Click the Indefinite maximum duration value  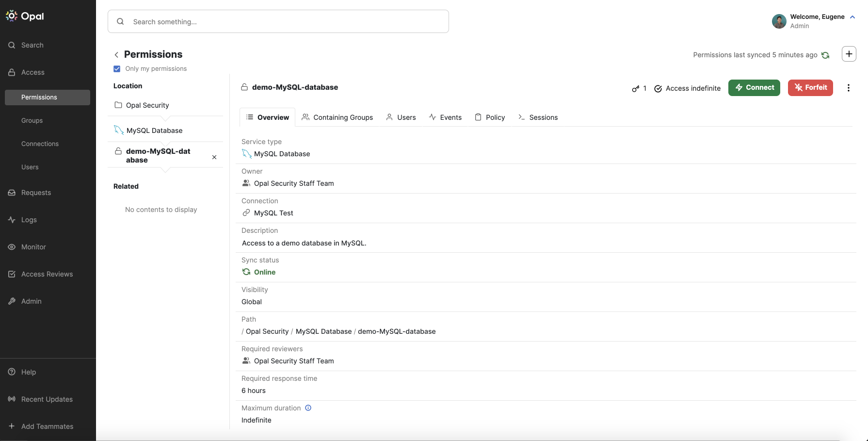coord(257,420)
